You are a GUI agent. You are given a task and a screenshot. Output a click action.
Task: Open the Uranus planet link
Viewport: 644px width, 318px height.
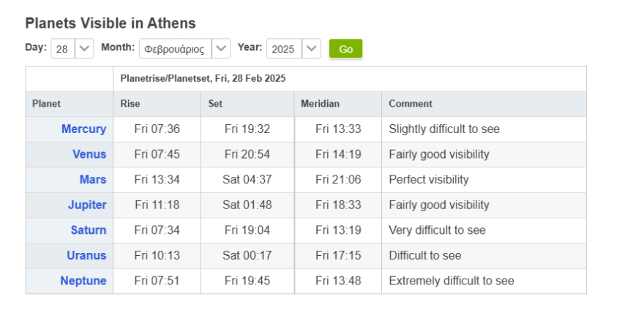(89, 256)
